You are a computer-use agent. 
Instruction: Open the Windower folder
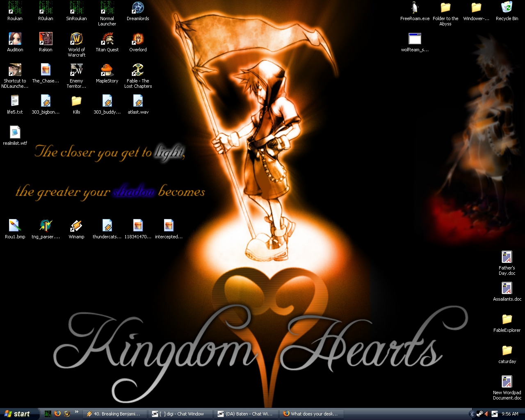tap(476, 11)
